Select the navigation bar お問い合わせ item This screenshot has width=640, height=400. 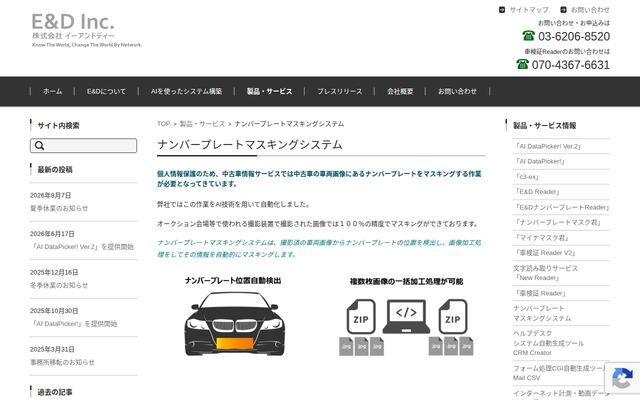point(457,91)
